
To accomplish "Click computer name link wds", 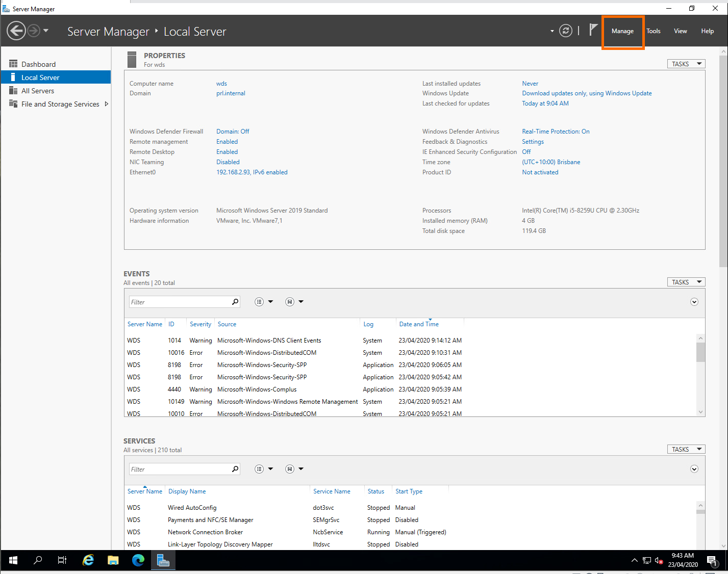I will click(221, 84).
